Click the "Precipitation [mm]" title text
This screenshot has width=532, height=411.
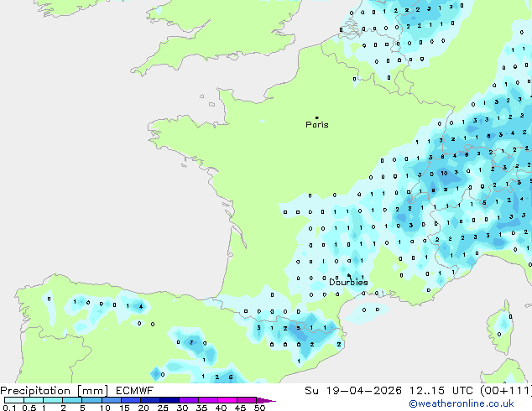[x=55, y=391]
